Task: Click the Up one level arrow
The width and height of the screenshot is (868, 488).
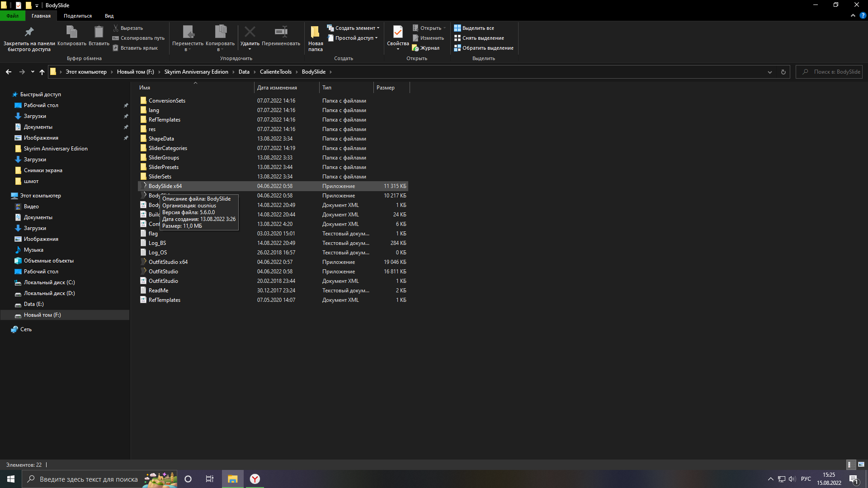Action: coord(42,72)
